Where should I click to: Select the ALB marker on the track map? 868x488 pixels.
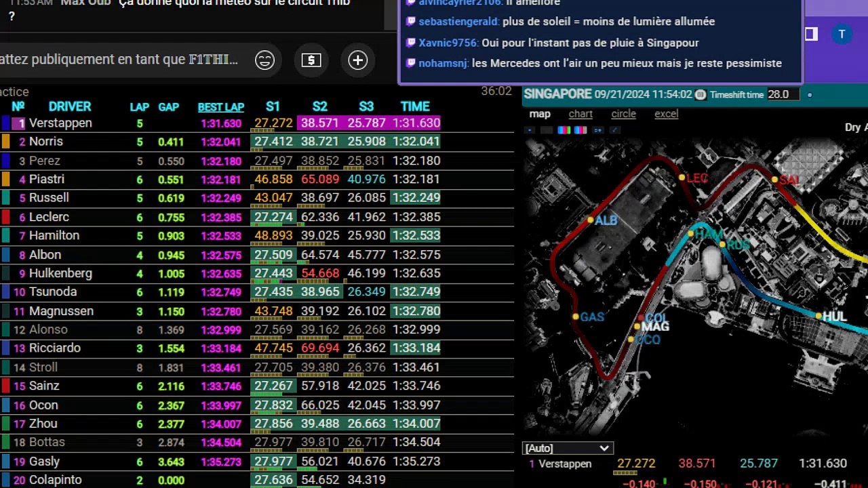(591, 220)
